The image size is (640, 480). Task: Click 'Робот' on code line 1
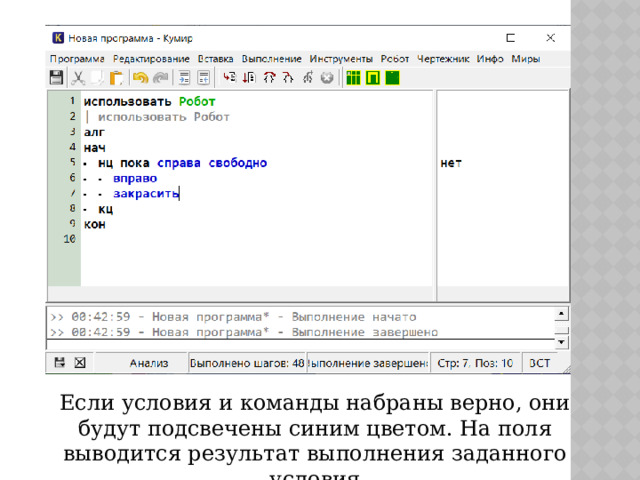point(197,102)
